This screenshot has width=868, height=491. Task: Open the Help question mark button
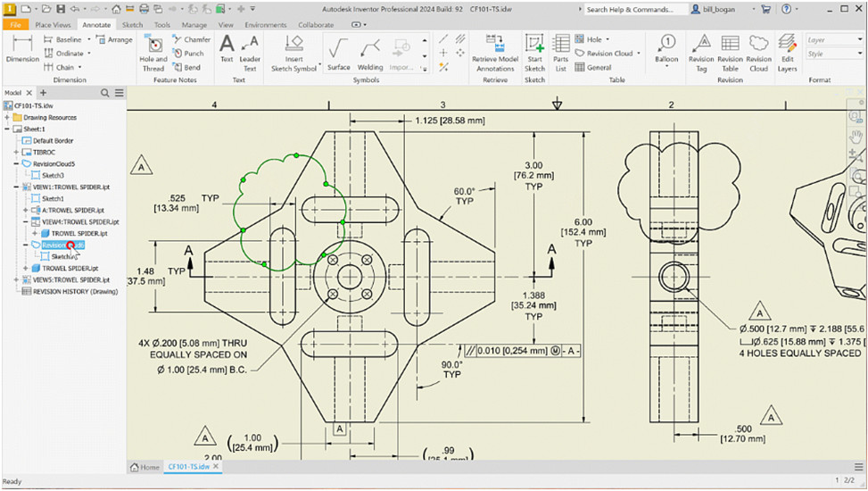tap(786, 9)
